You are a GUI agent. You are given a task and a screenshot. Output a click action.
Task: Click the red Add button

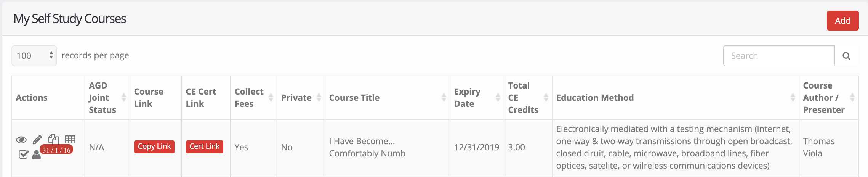tap(842, 21)
